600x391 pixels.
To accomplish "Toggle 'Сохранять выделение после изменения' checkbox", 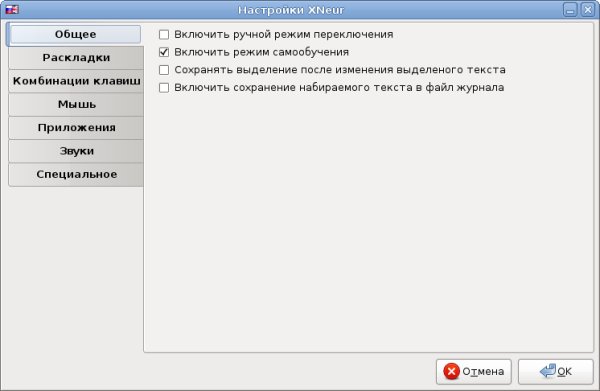I will coord(164,70).
